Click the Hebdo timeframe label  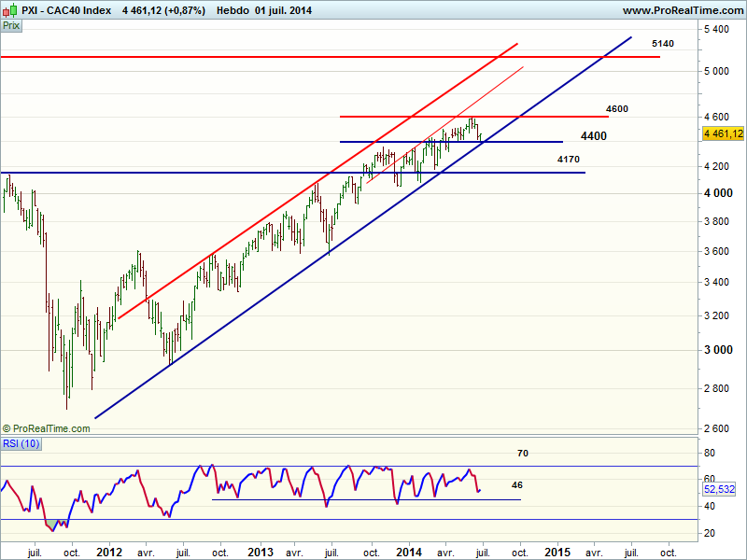click(x=232, y=11)
